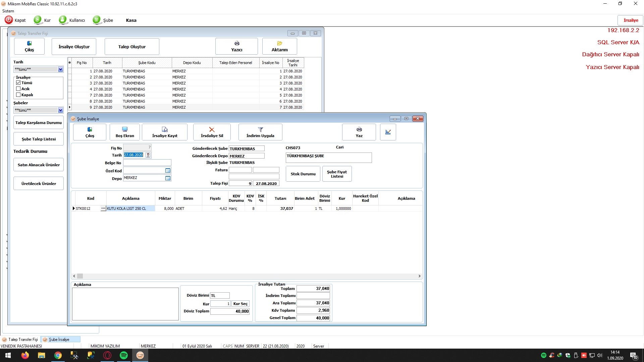Click the Üretilecek Ürünler button

(39, 184)
